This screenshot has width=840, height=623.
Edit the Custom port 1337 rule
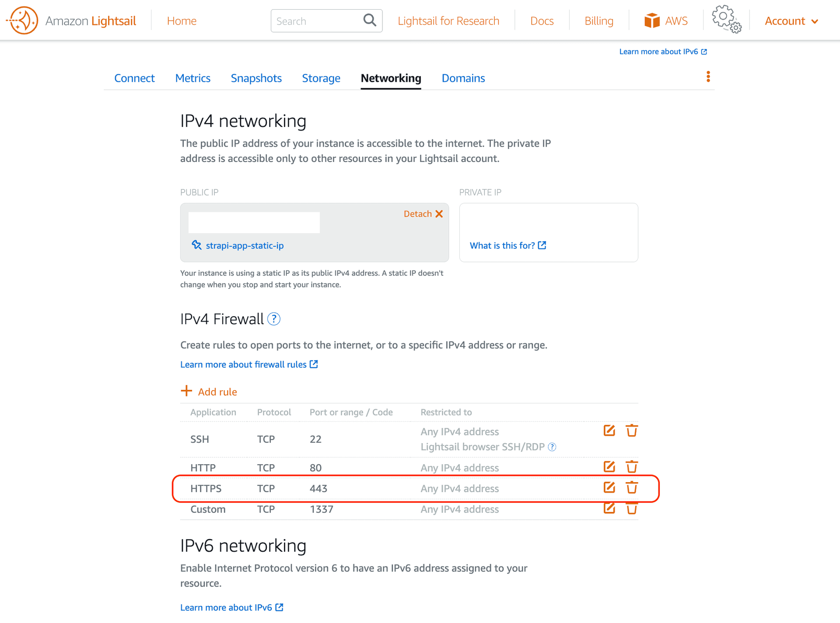[x=609, y=508]
